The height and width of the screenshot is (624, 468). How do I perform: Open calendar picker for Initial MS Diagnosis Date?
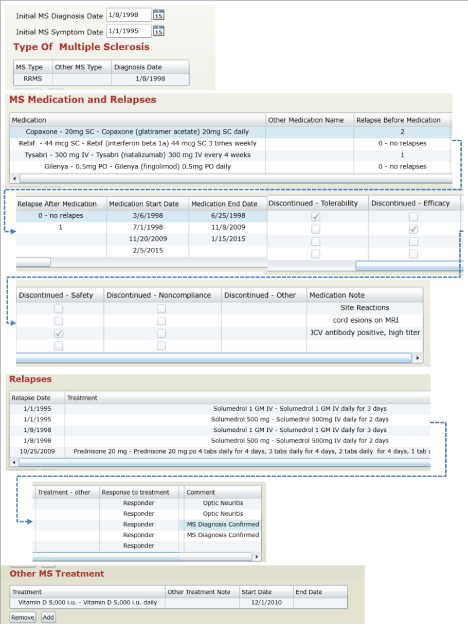tap(158, 15)
